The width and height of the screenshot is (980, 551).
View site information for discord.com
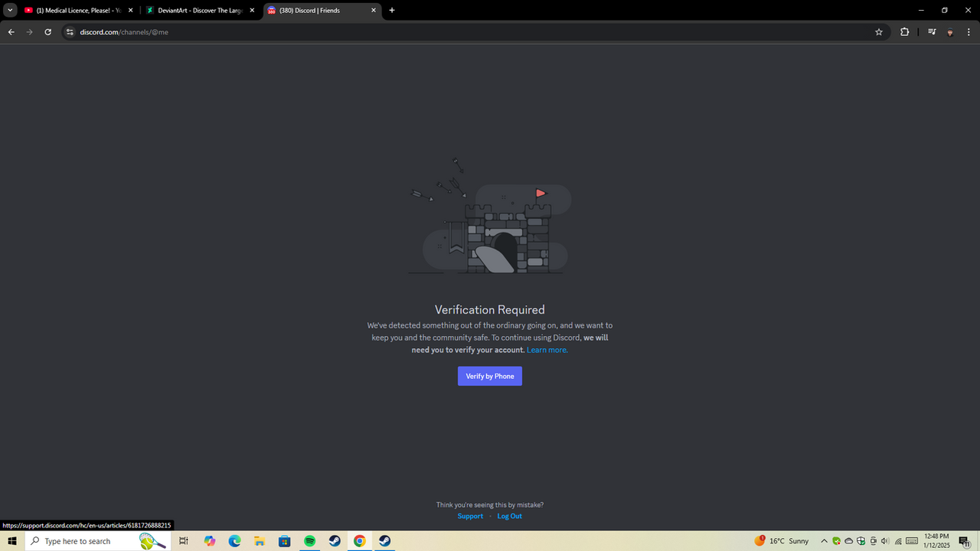pyautogui.click(x=69, y=32)
